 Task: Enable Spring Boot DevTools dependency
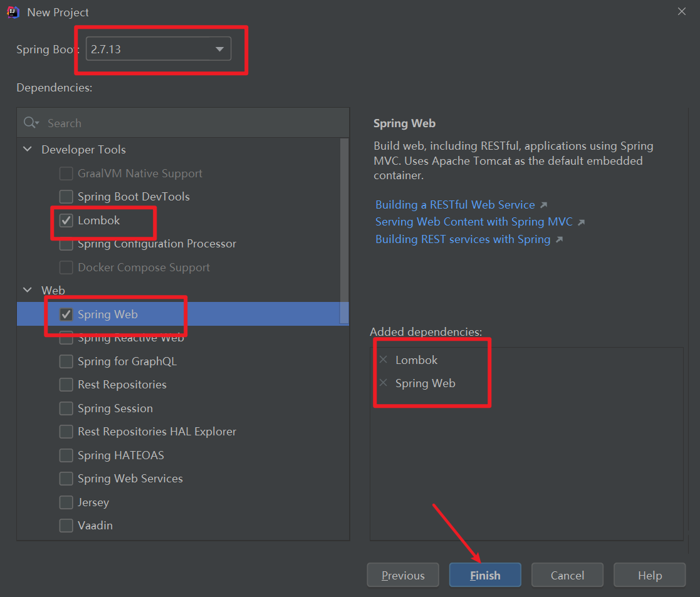(x=66, y=197)
